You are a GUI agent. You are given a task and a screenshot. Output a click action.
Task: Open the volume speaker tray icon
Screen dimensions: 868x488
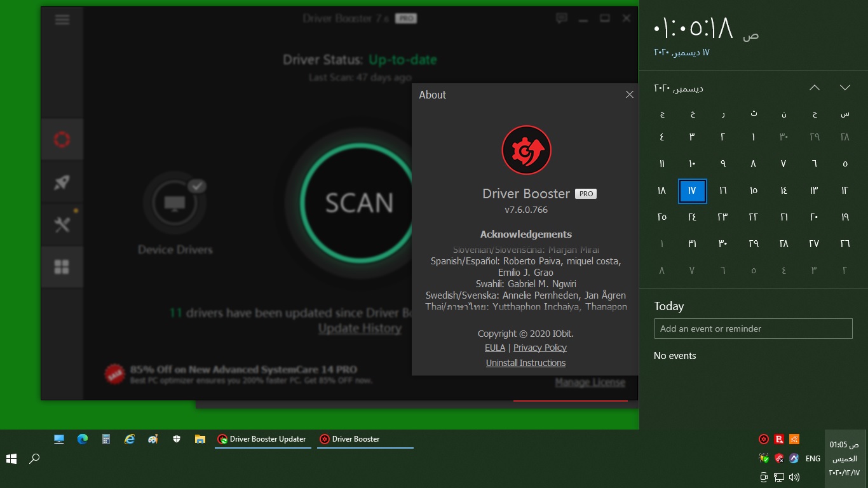[794, 477]
